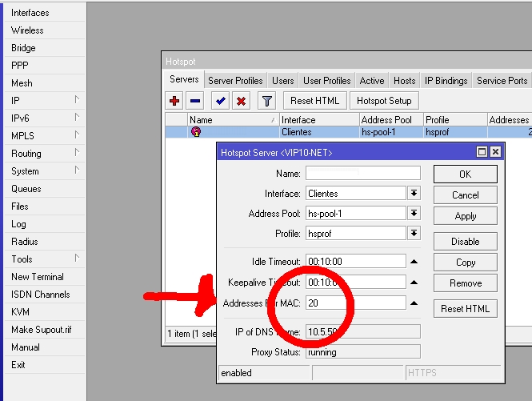Image resolution: width=532 pixels, height=401 pixels.
Task: Sort by the Interface column header
Action: click(x=319, y=120)
